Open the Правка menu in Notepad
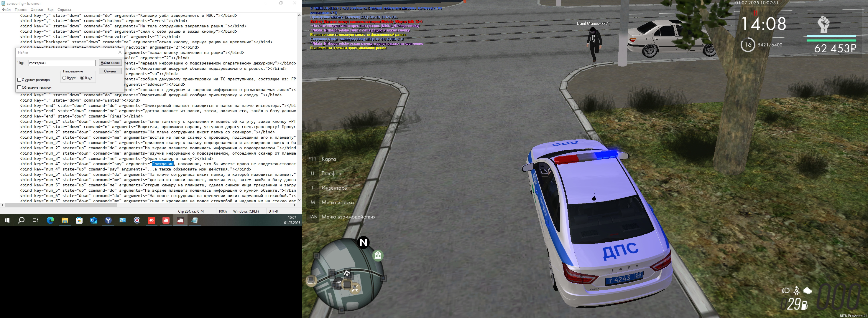This screenshot has width=868, height=318. click(21, 10)
